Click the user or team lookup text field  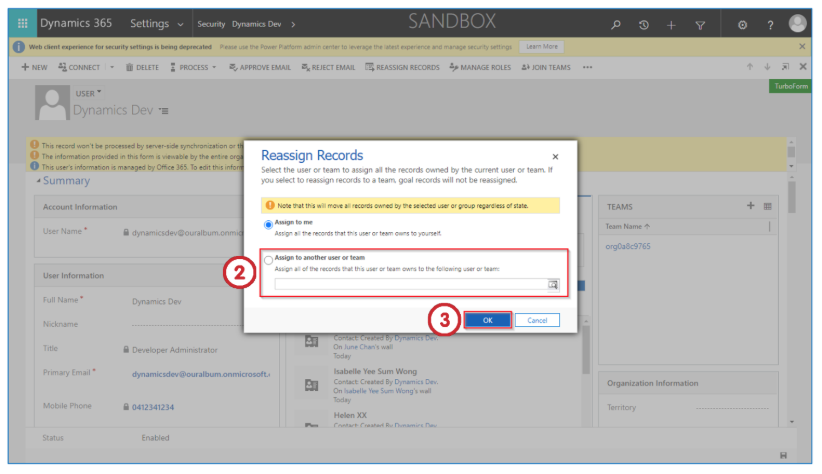click(409, 285)
